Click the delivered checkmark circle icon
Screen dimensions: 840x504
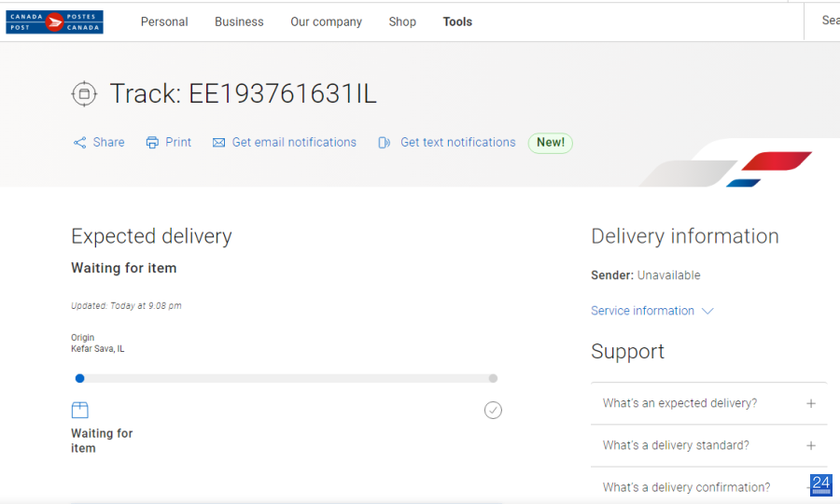(493, 411)
